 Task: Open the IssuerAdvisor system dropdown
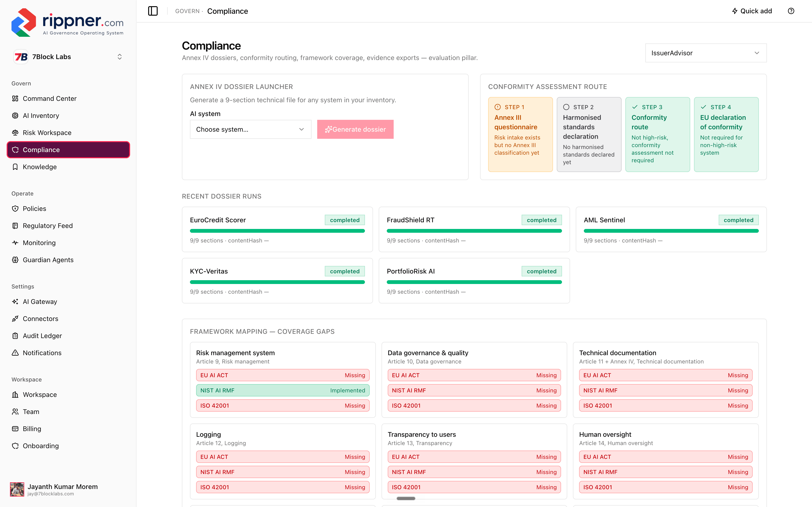[706, 53]
